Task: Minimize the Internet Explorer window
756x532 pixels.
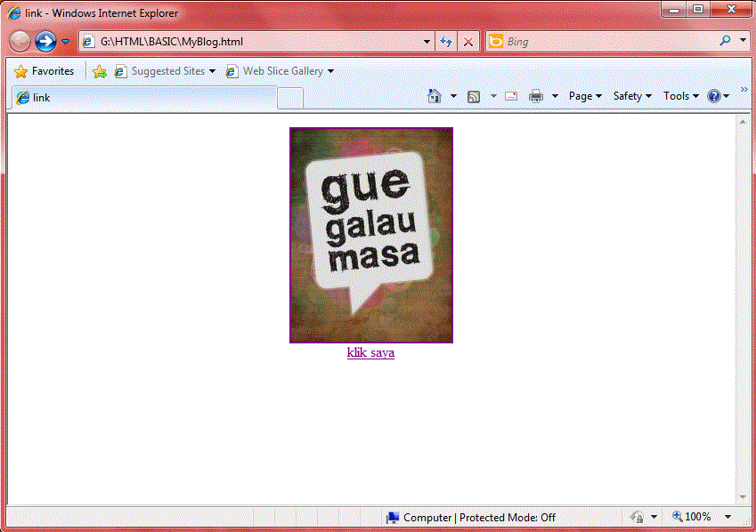Action: pos(674,9)
